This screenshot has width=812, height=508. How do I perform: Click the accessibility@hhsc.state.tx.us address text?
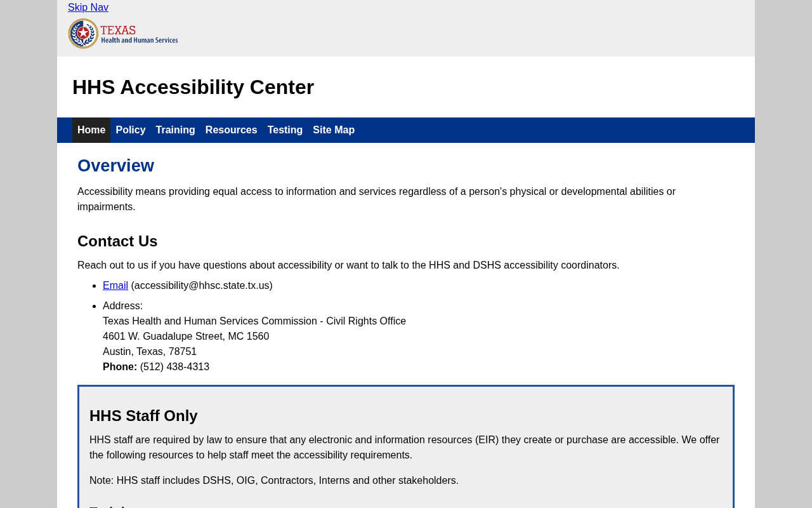(x=202, y=286)
